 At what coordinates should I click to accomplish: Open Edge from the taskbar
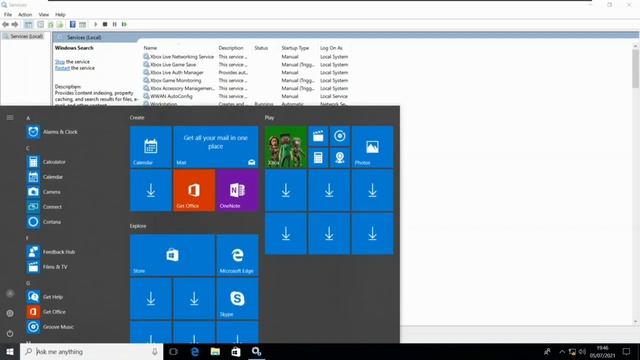[195, 351]
